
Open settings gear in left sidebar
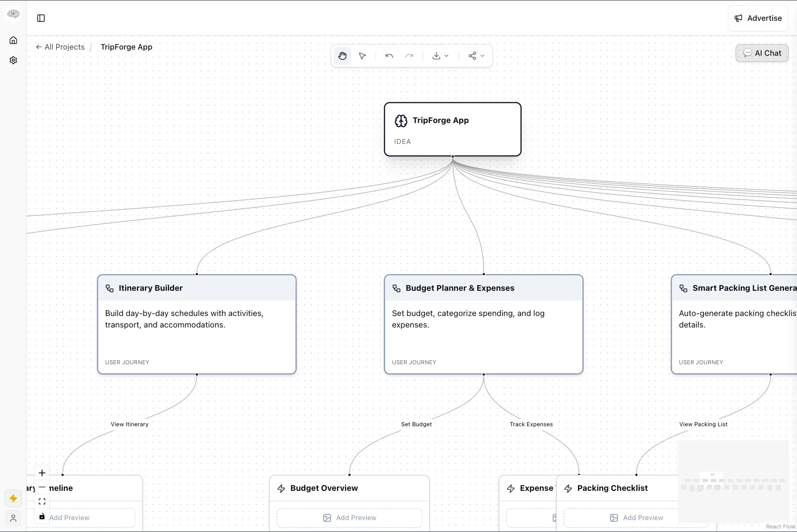click(13, 60)
